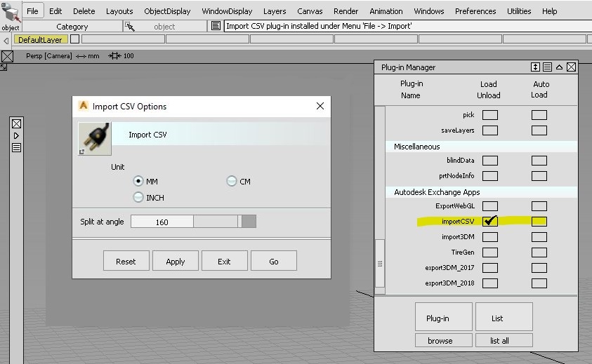Open the prompt history lines icon
Viewport: 592px width, 364px height.
(216, 26)
